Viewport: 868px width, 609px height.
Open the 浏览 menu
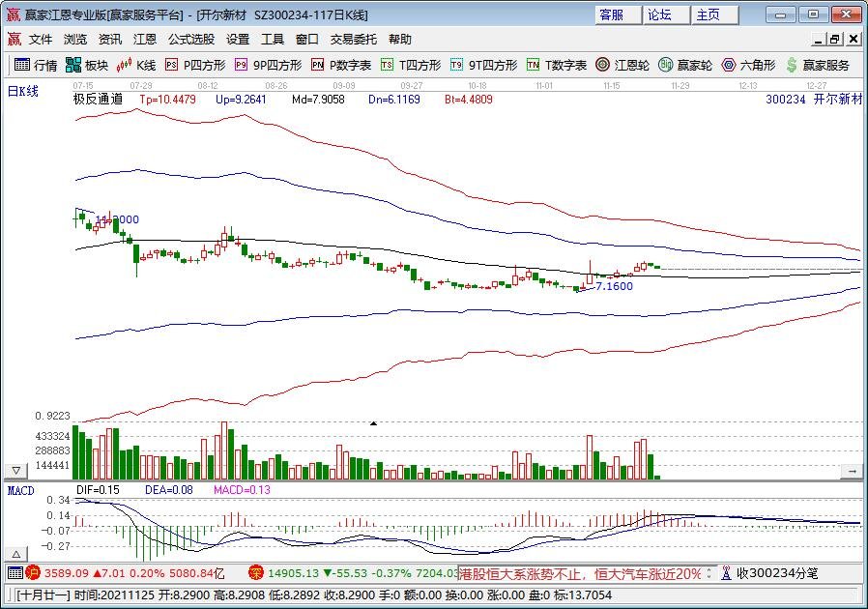click(75, 40)
